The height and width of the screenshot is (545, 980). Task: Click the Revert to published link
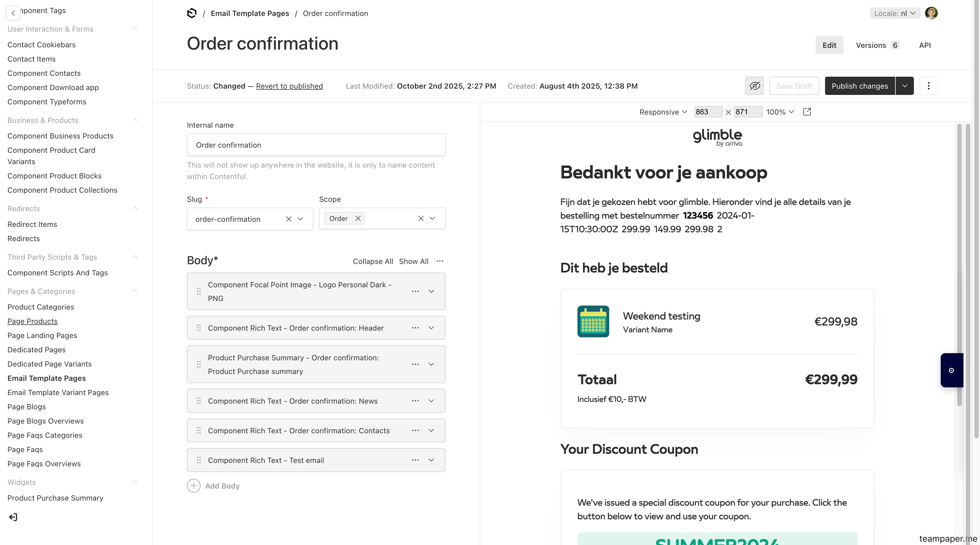[289, 86]
